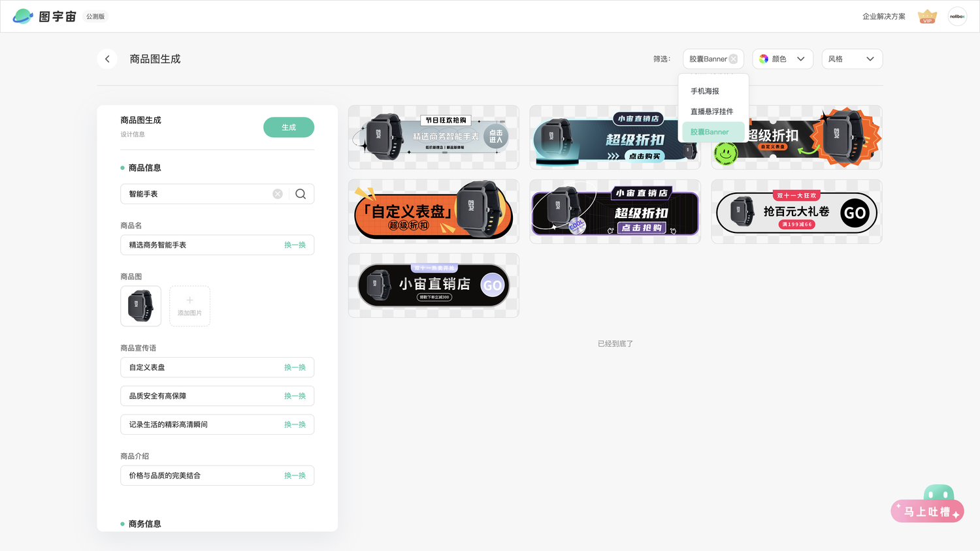
Task: Click the green 生成 button
Action: (x=289, y=127)
